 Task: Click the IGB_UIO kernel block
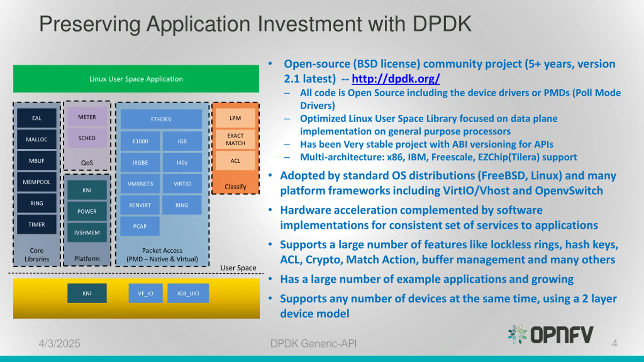(188, 293)
